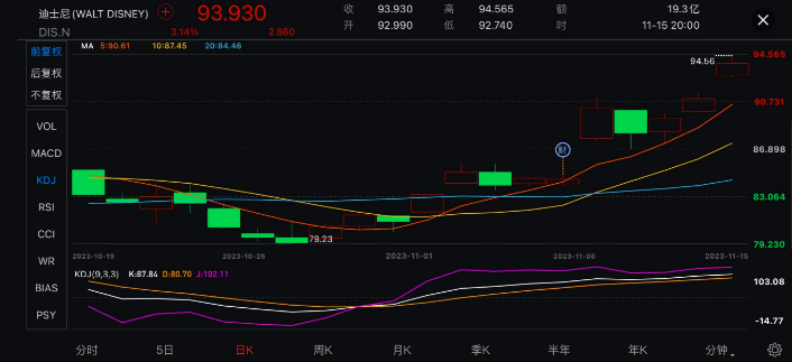
Task: Switch to the 年K yearly tab
Action: coord(638,350)
